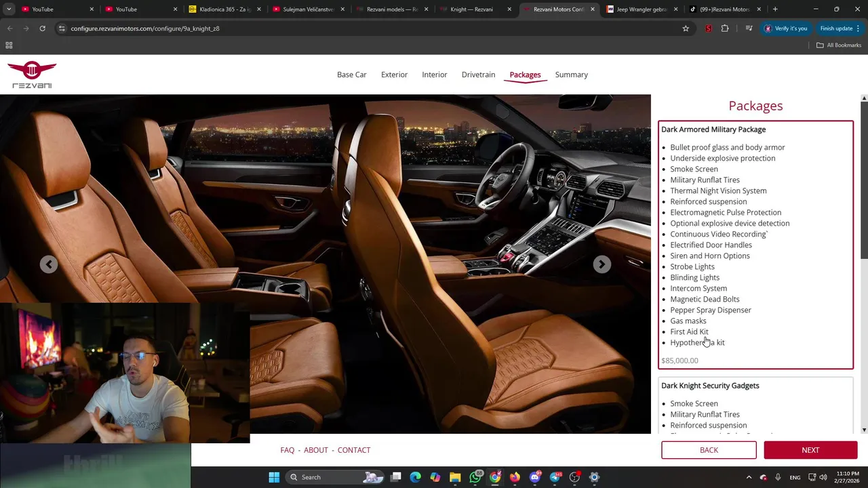Show the next interior photo

(x=601, y=264)
